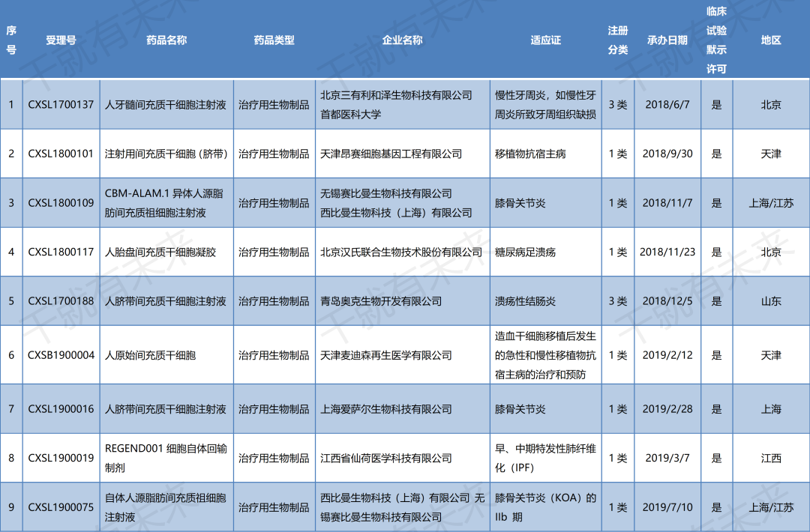Select region cell 山东
Image resolution: width=810 pixels, height=532 pixels.
click(x=770, y=301)
